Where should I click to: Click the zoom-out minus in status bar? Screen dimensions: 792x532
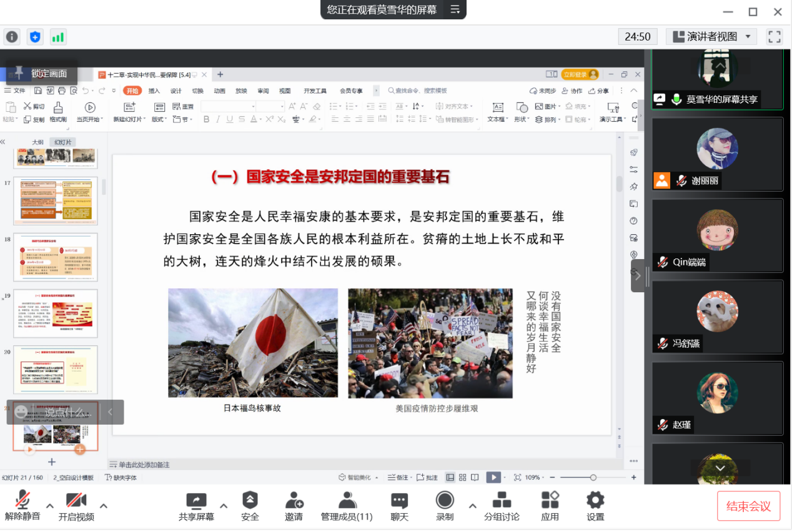click(553, 478)
